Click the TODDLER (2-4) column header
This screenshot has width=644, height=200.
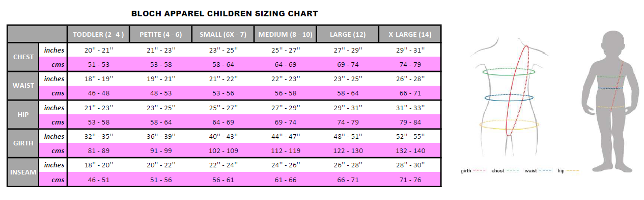point(98,34)
